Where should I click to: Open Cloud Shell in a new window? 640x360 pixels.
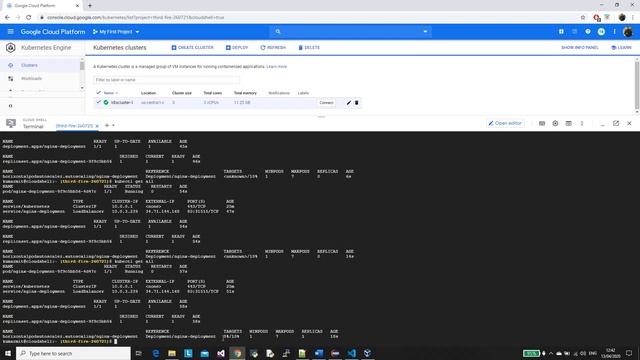[616, 123]
